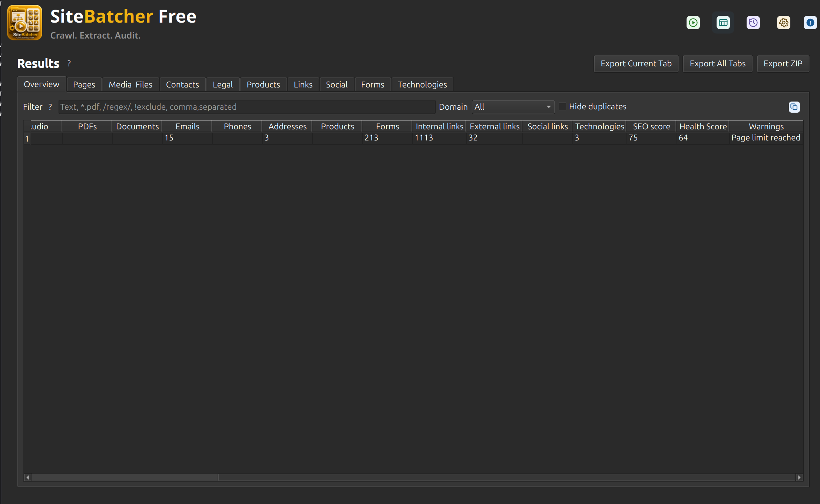Sort by the Internal links column header
Viewport: 820px width, 504px height.
(439, 126)
